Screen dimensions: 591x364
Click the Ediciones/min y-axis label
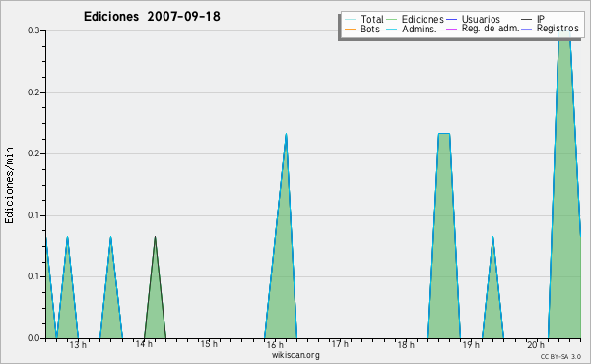click(x=9, y=185)
